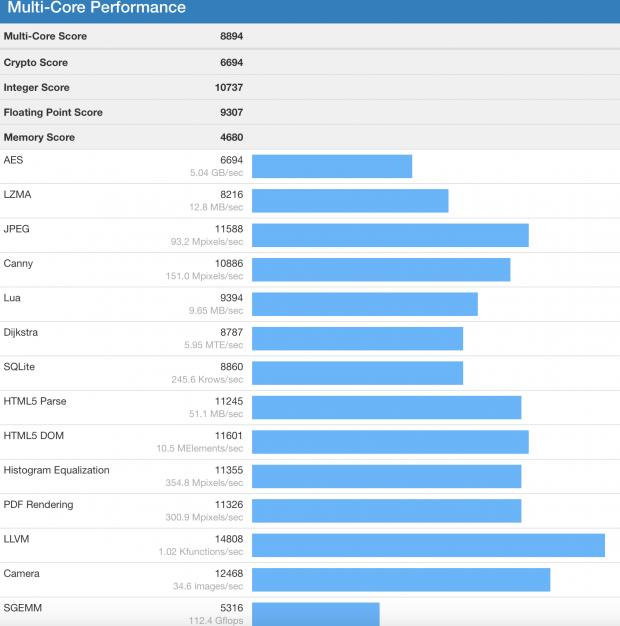Click the HTML5 Parse result bar
Viewport: 620px width, 626px height.
[386, 408]
